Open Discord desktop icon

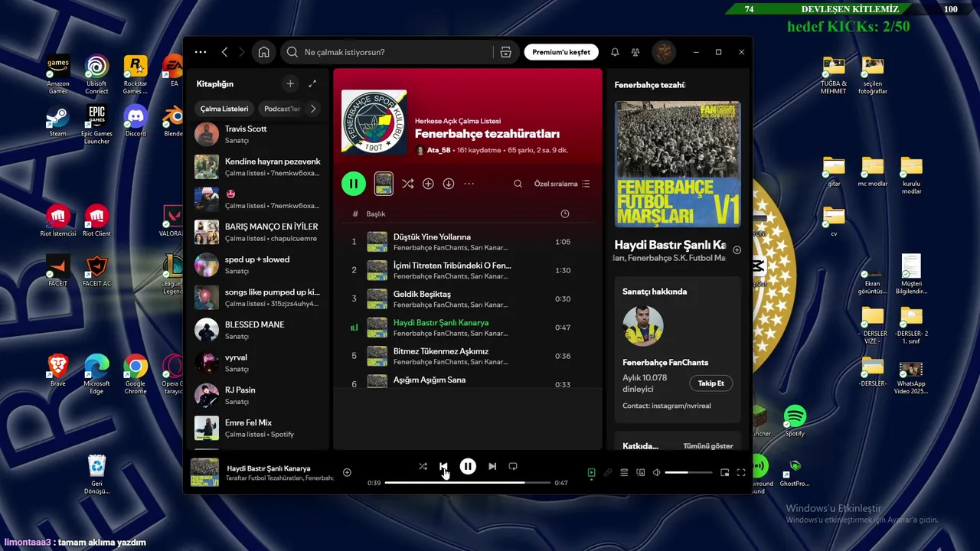136,120
